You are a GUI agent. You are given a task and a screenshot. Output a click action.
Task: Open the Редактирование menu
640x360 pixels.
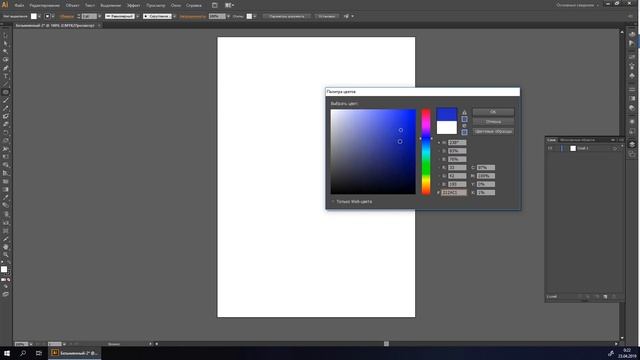click(44, 5)
